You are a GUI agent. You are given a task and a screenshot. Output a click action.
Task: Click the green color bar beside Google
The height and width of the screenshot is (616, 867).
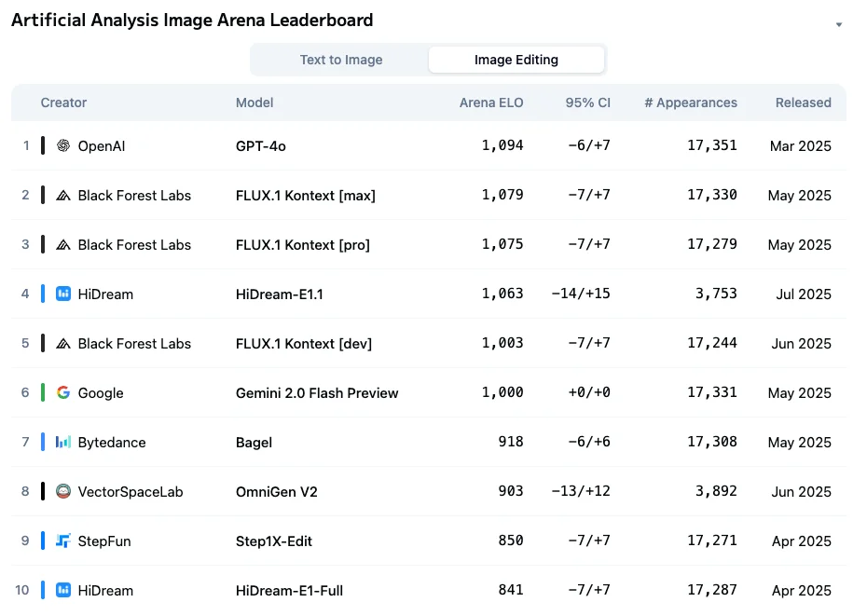(x=43, y=392)
